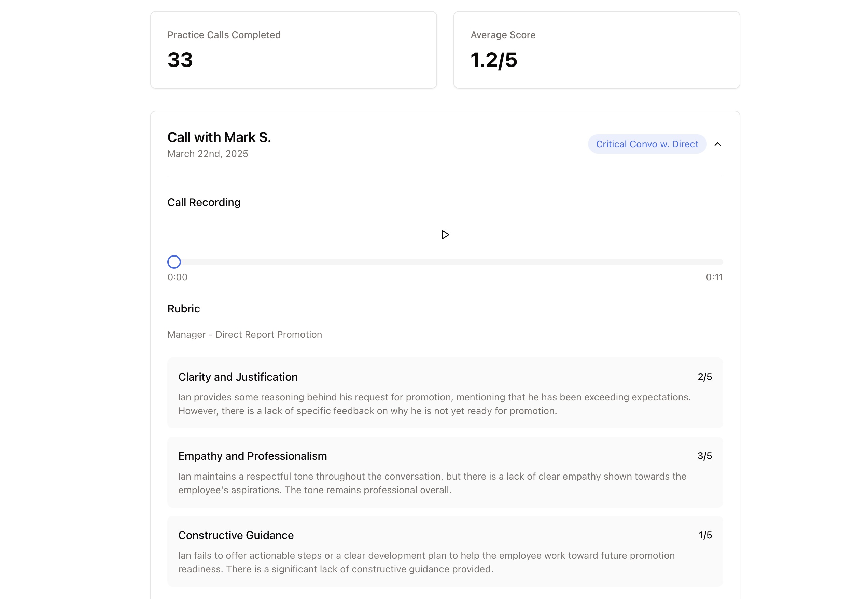Select the Average Score card
This screenshot has width=868, height=599.
[x=597, y=50]
